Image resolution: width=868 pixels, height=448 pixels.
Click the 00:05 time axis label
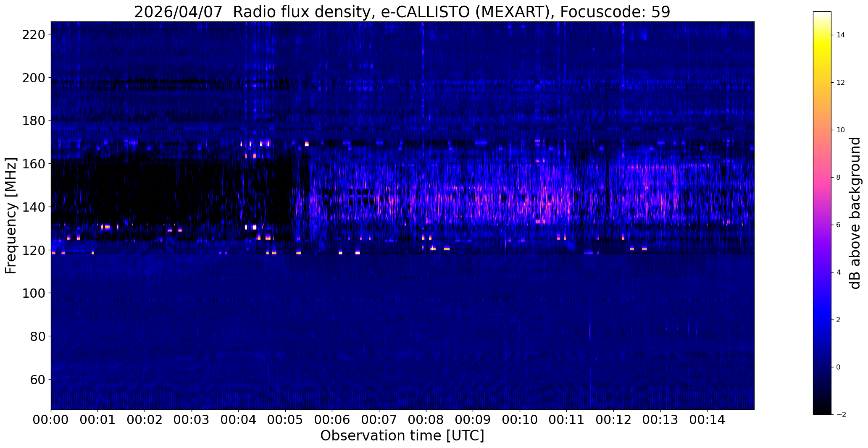pyautogui.click(x=285, y=420)
